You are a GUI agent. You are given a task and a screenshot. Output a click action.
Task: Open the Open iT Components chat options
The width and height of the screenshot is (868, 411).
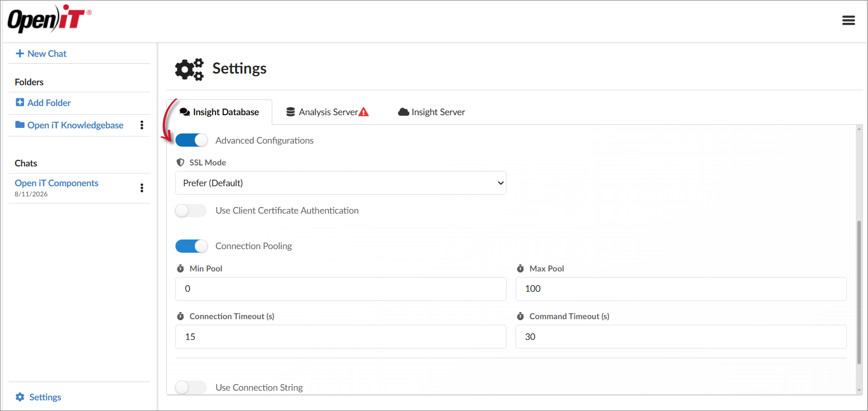click(x=142, y=188)
